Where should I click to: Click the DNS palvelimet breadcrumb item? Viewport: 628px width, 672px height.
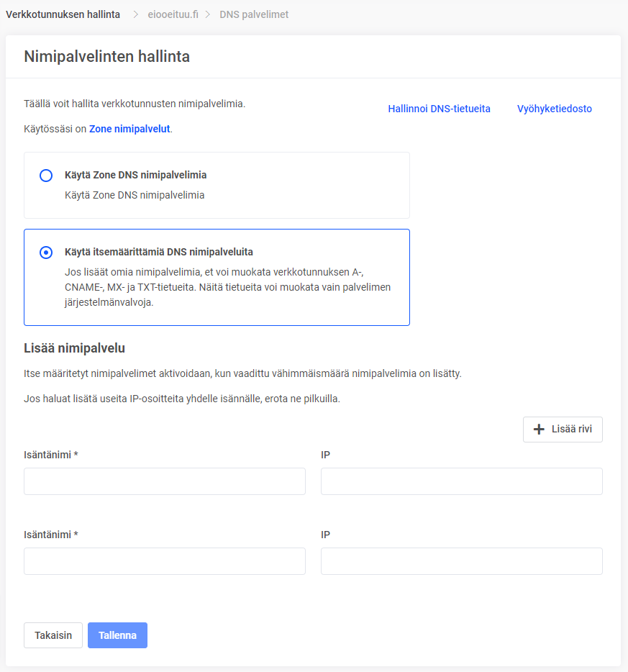coord(254,14)
